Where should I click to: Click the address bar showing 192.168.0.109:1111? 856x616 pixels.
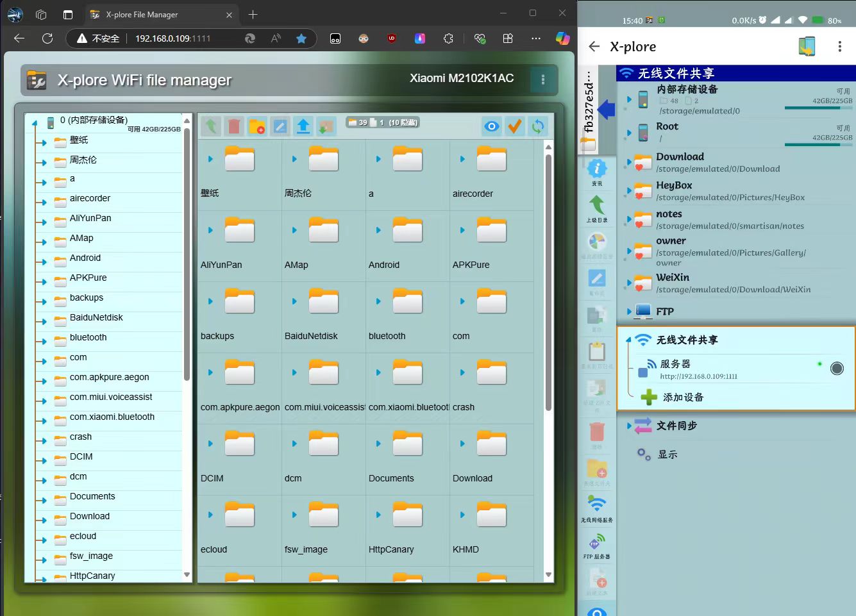(172, 38)
